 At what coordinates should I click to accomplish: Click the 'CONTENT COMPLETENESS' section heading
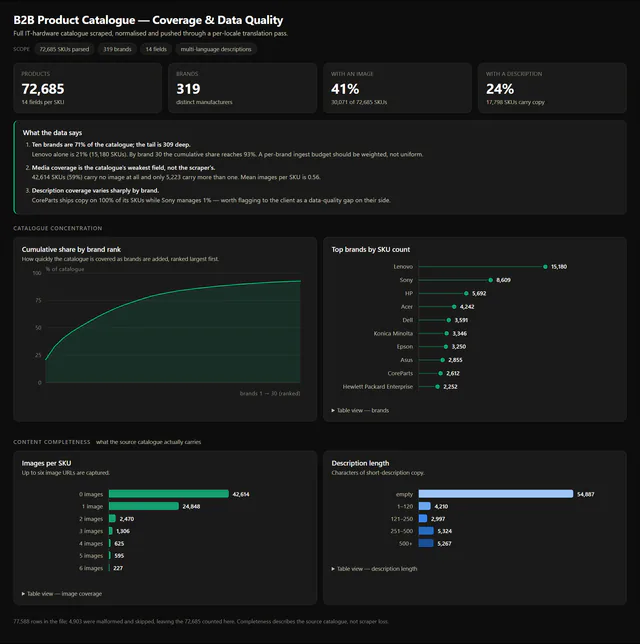[x=52, y=442]
